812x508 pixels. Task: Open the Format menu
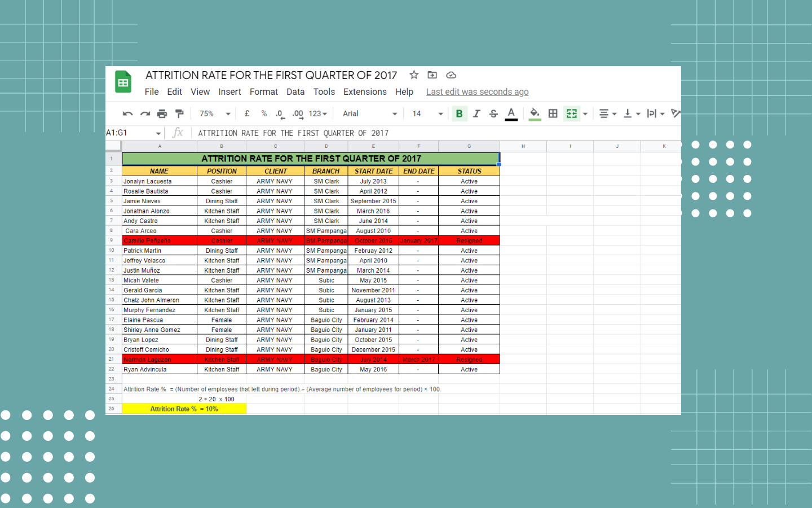click(264, 92)
